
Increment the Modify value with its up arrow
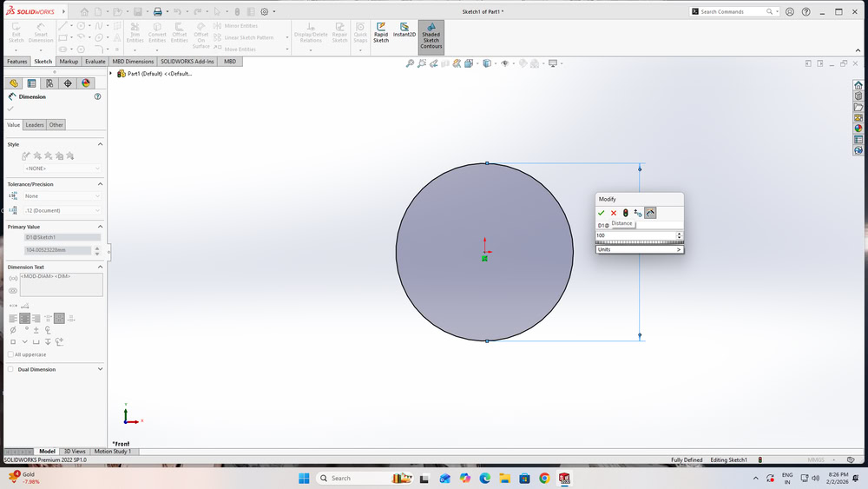click(680, 234)
